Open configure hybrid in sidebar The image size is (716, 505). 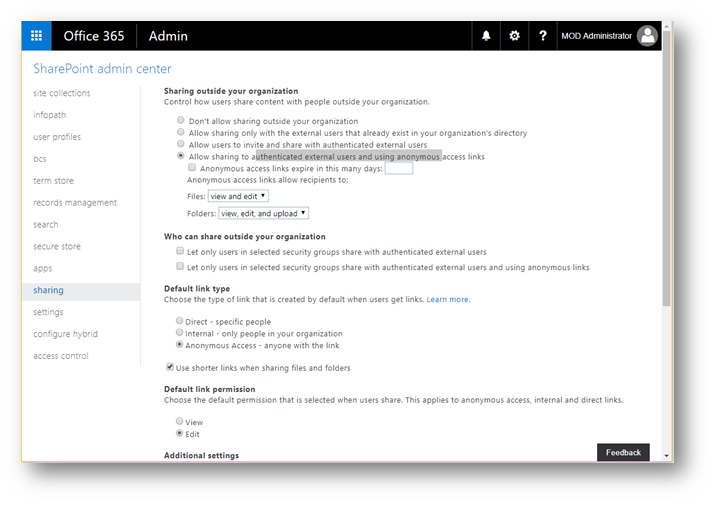(x=65, y=334)
